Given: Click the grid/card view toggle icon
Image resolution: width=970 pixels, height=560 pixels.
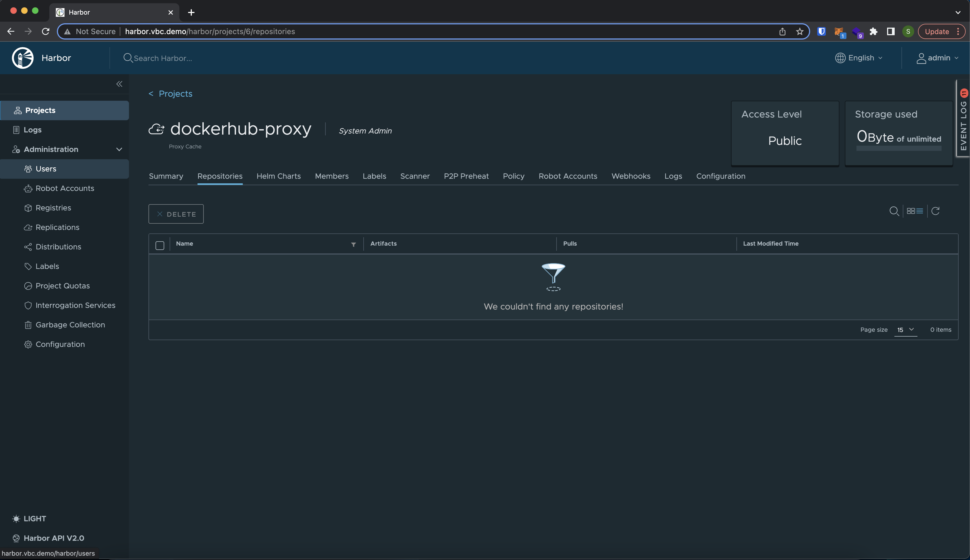Looking at the screenshot, I should click(x=911, y=211).
